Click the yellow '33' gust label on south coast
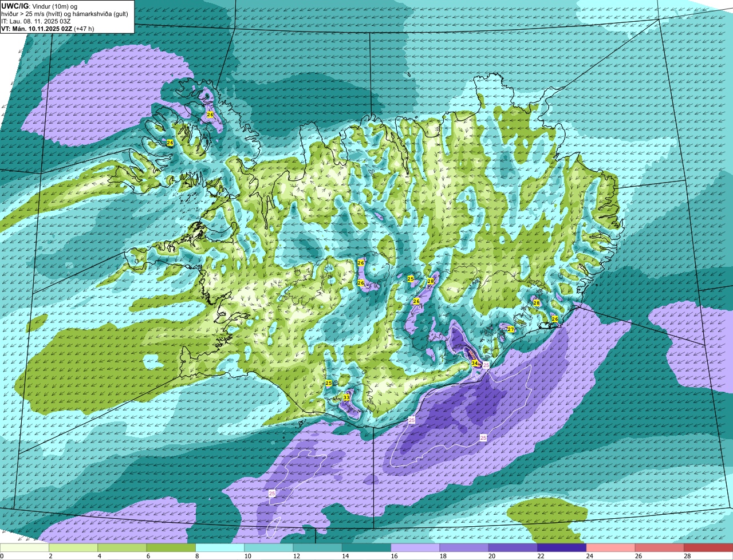 [346, 397]
